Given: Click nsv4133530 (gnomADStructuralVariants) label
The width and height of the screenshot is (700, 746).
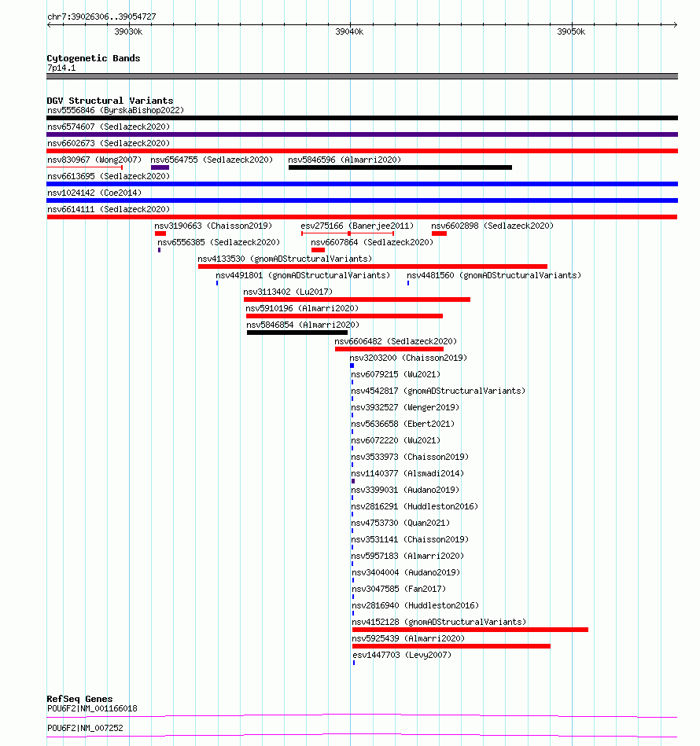Looking at the screenshot, I should click(285, 259).
